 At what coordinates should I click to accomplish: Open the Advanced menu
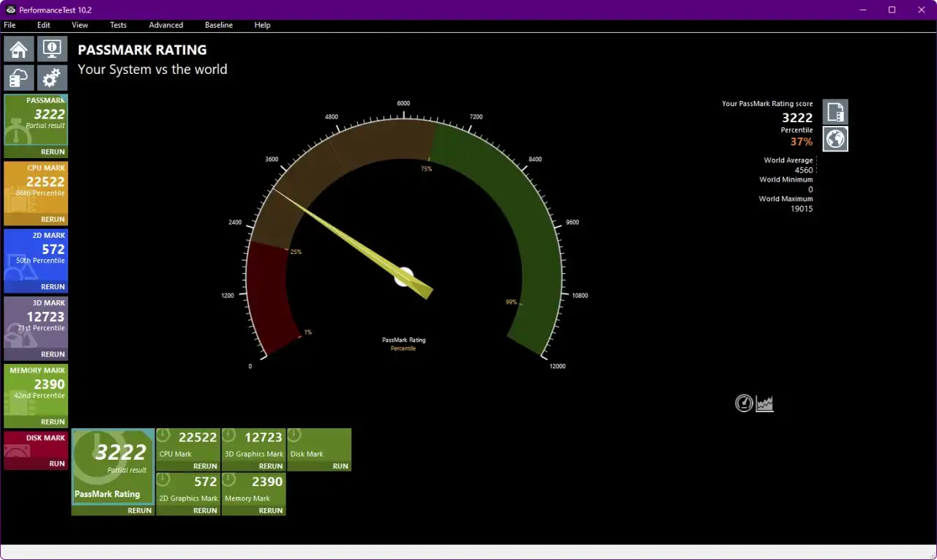click(x=165, y=25)
